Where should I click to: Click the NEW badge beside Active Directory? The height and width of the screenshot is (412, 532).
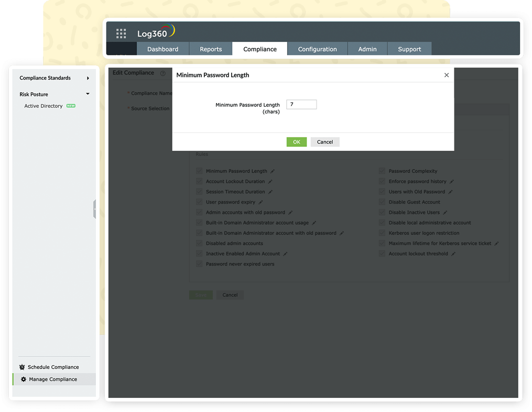[x=71, y=106]
